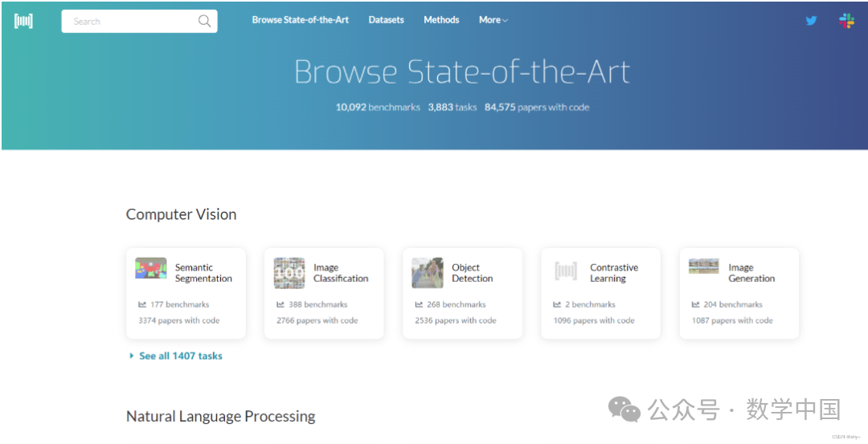Click the 84,575 papers with code stat
Viewport: 868px width, 444px height.
coord(537,108)
